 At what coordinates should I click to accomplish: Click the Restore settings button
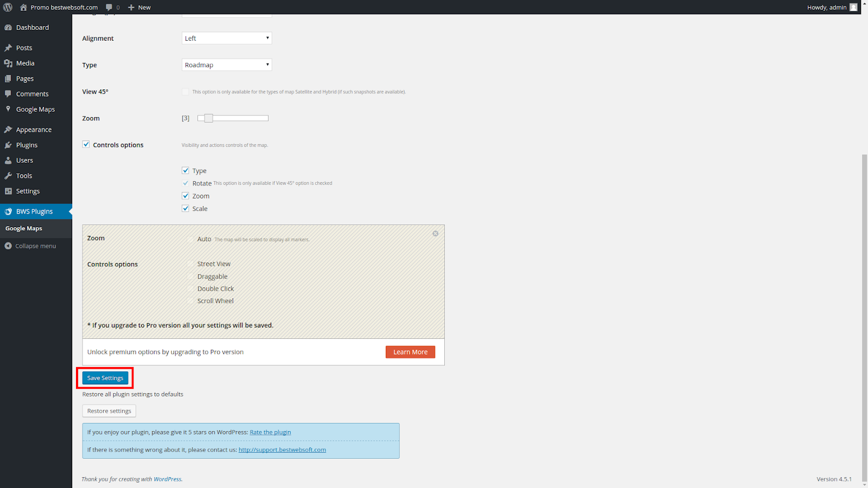point(109,411)
